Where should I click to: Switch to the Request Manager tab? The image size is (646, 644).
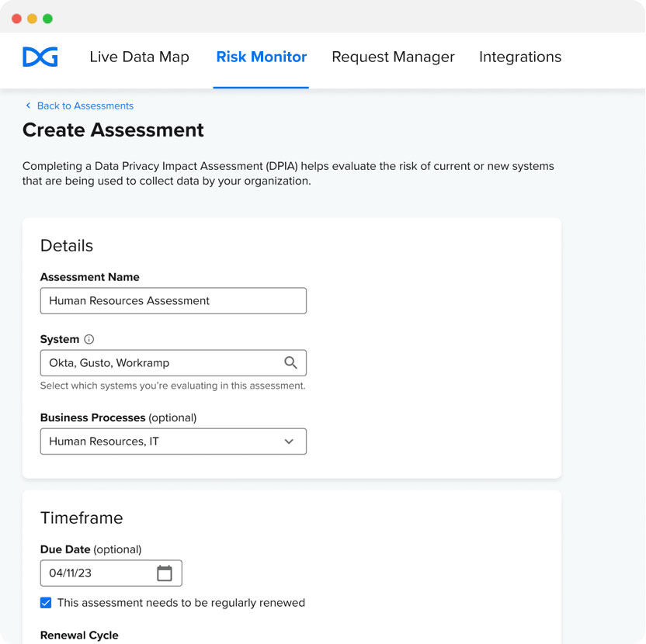(x=393, y=57)
